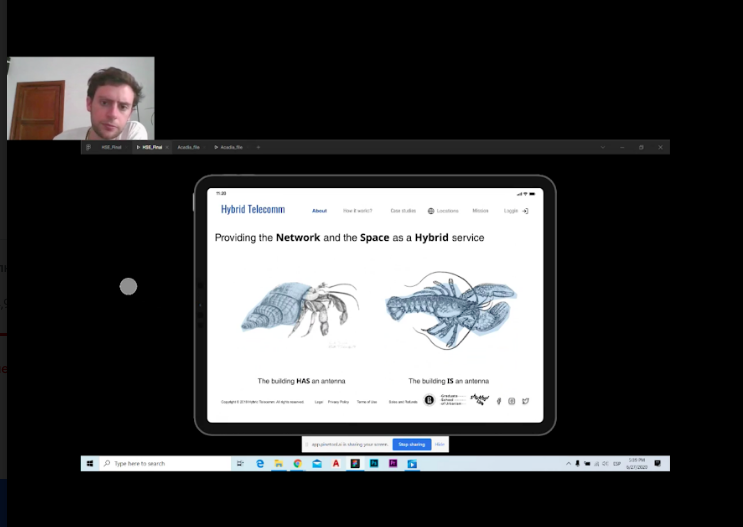Open the Action Center notifications icon

tap(658, 463)
